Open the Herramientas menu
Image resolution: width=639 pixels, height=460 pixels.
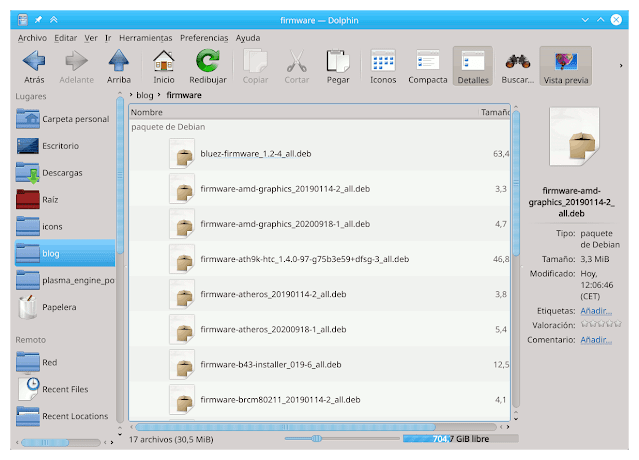point(145,38)
